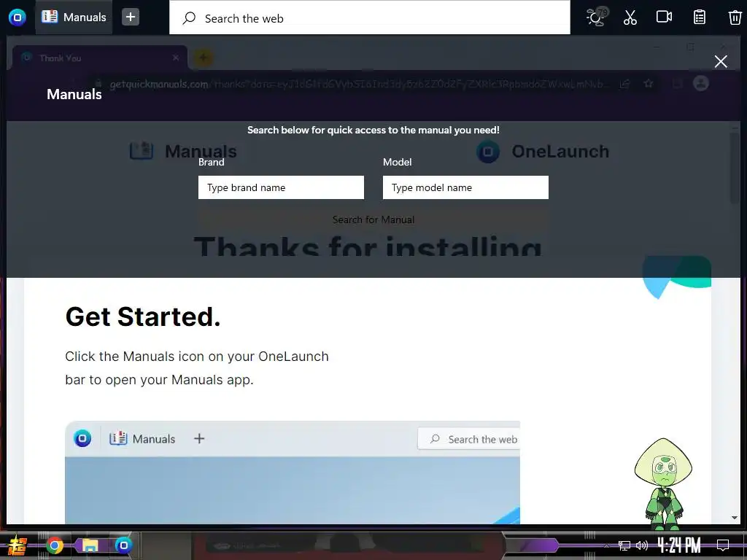Open the weather icon showing 79
The image size is (747, 560).
point(596,17)
